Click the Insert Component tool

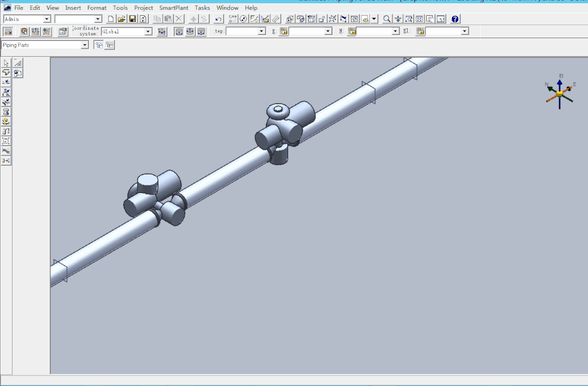click(x=6, y=92)
